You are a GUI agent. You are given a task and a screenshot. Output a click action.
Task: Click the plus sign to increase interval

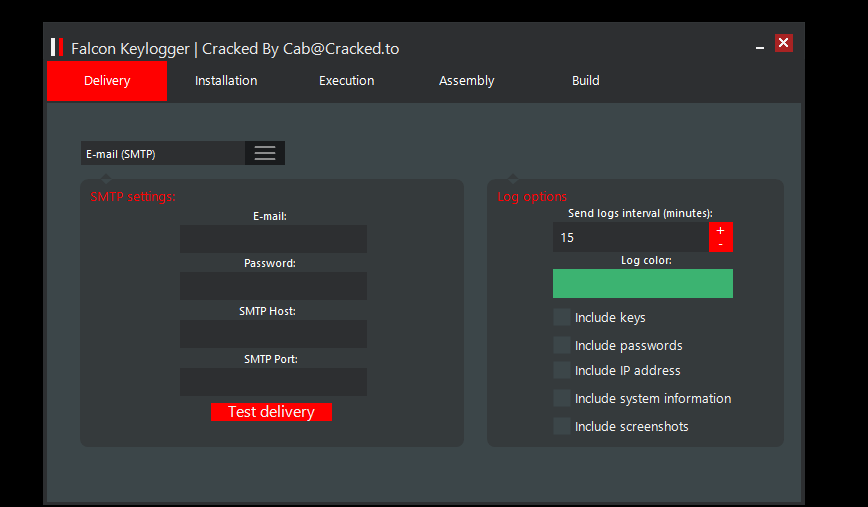pos(720,230)
